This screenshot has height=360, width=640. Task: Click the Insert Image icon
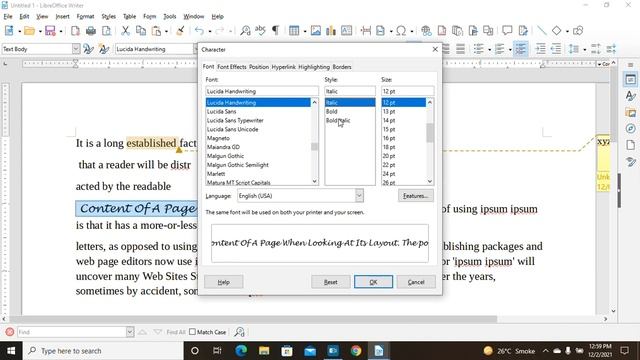click(x=316, y=31)
